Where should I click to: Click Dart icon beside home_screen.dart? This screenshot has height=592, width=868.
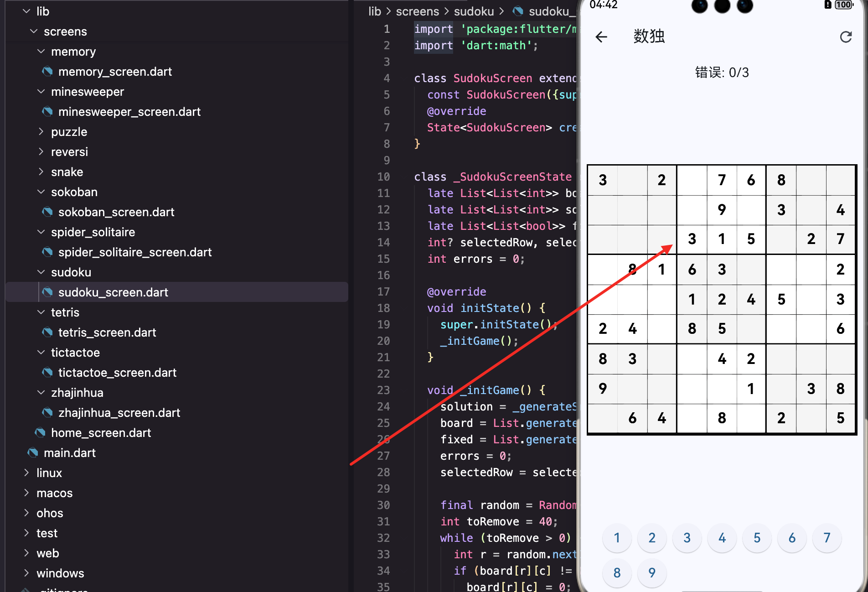coord(40,433)
